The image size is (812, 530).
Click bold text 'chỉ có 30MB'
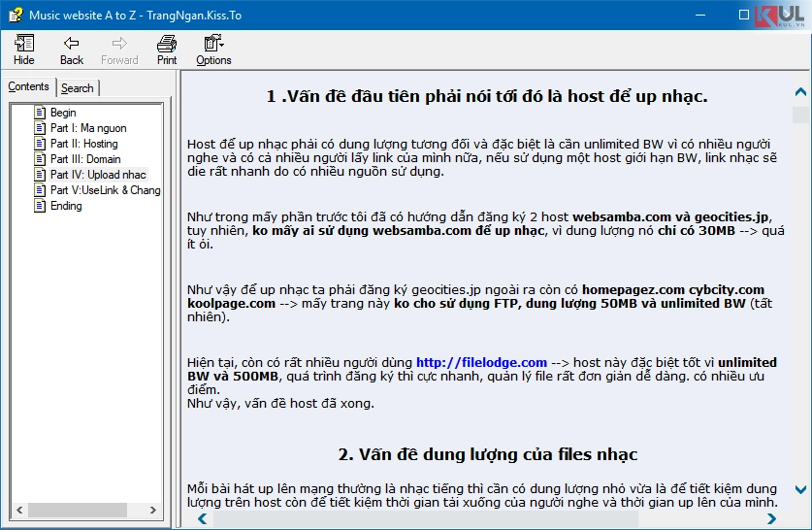coord(696,231)
